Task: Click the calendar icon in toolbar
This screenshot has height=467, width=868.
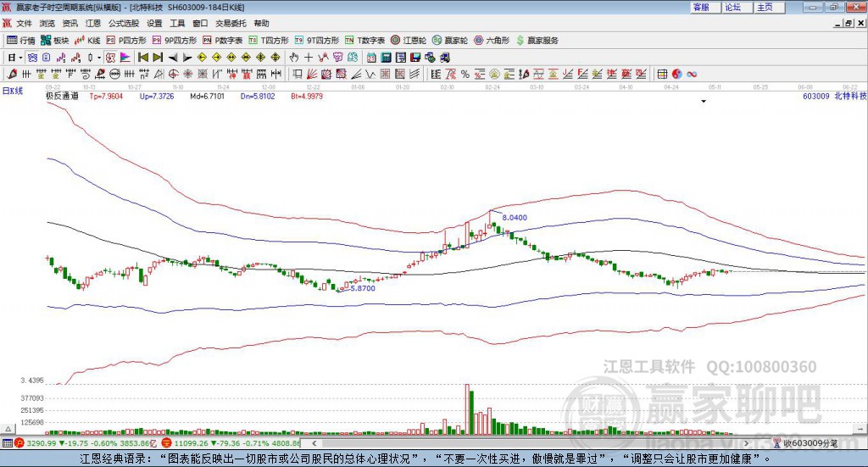Action: click(x=371, y=58)
